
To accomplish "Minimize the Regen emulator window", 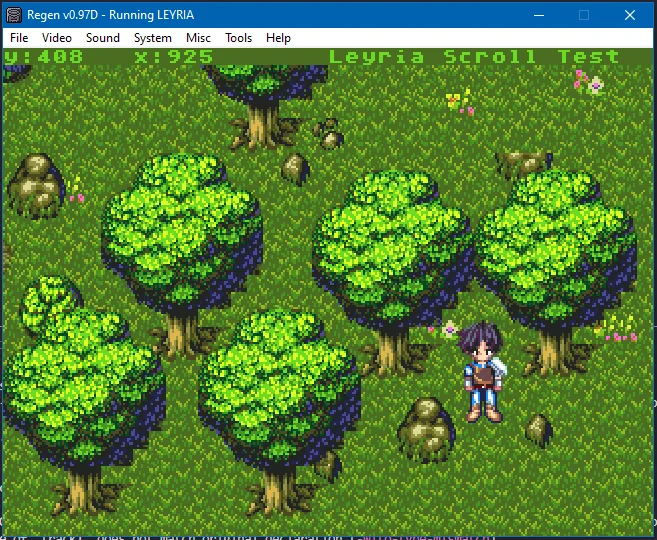I will point(539,15).
